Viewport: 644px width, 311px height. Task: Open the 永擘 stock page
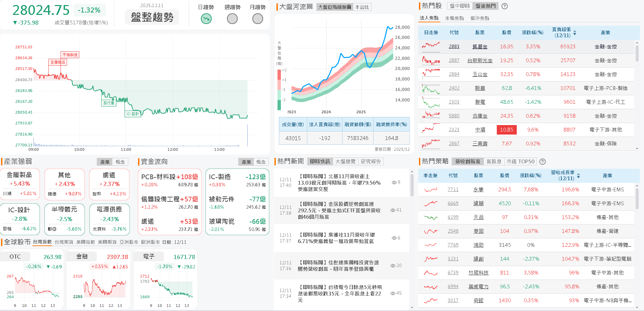click(479, 190)
